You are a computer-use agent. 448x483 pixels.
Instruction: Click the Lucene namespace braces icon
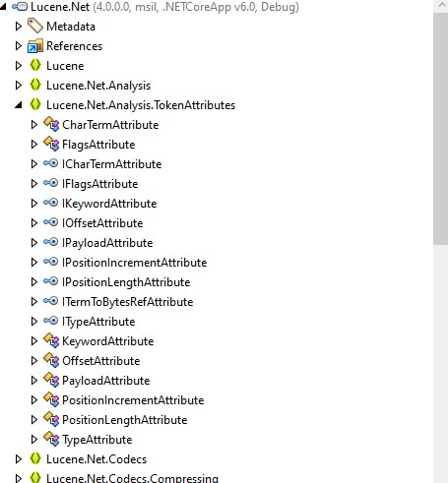click(x=35, y=65)
